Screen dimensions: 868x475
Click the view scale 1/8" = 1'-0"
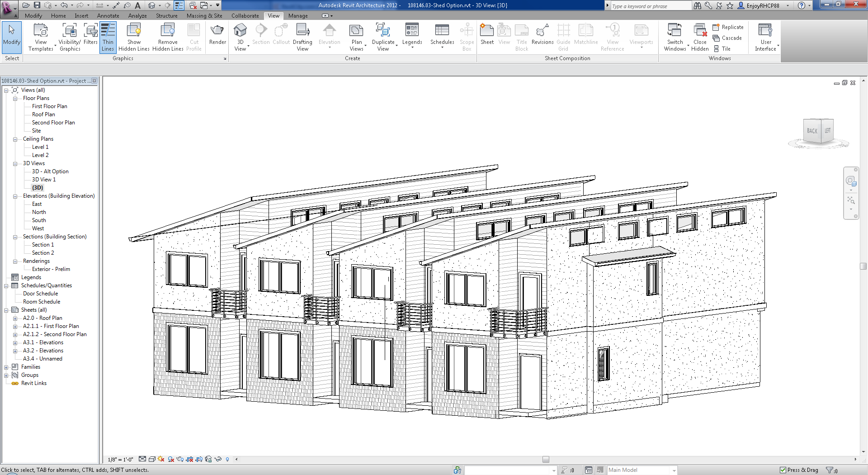tap(120, 460)
